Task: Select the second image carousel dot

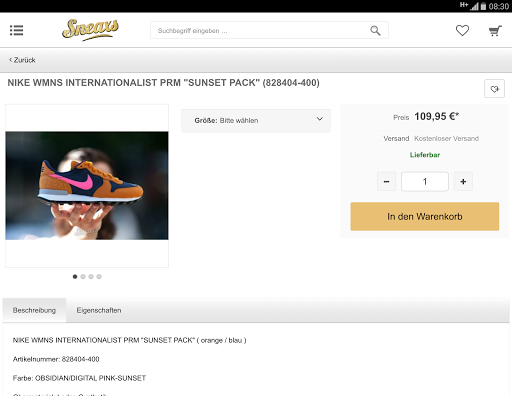Action: coord(83,277)
